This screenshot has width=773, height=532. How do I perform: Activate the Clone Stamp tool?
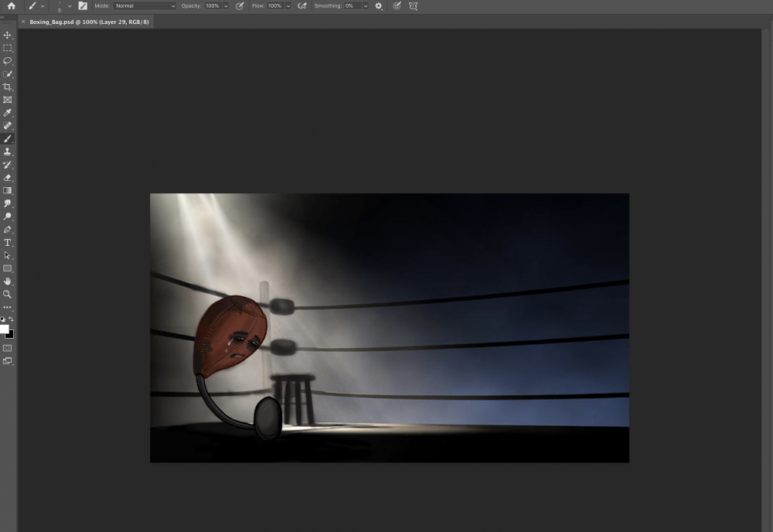[x=8, y=152]
